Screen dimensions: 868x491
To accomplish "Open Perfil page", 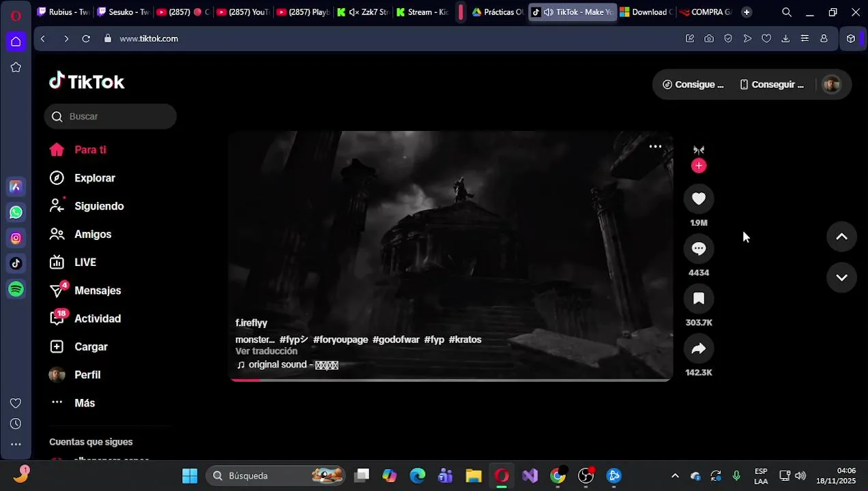I will (x=87, y=375).
